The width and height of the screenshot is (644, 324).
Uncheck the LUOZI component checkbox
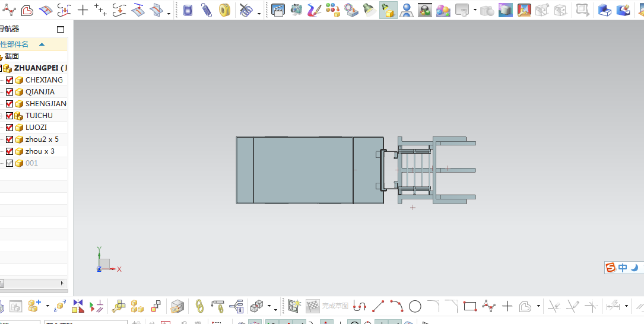pos(9,128)
